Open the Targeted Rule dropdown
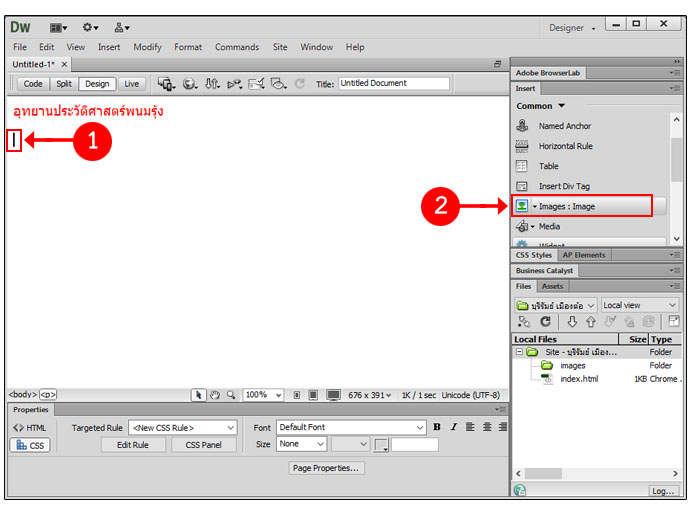The width and height of the screenshot is (691, 516). [182, 428]
